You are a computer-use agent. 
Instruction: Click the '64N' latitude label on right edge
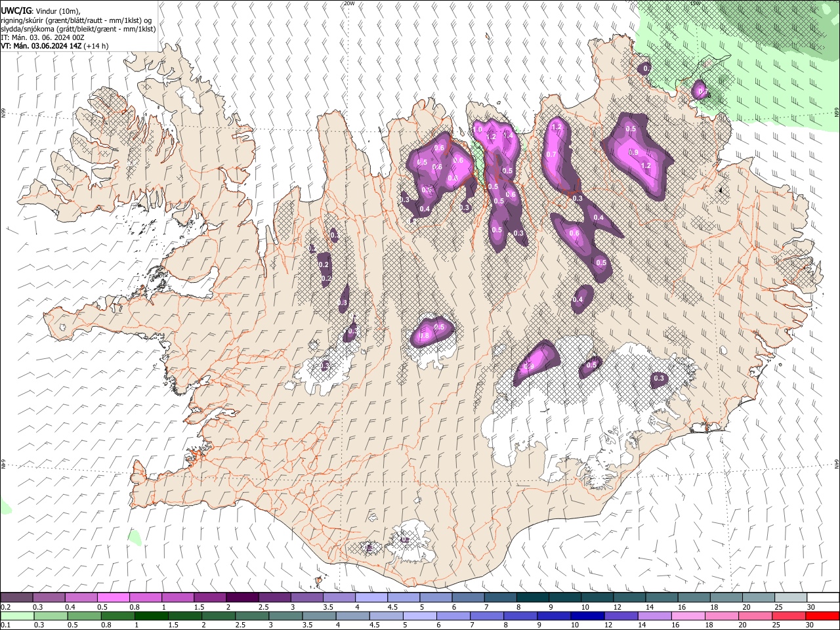(x=837, y=463)
